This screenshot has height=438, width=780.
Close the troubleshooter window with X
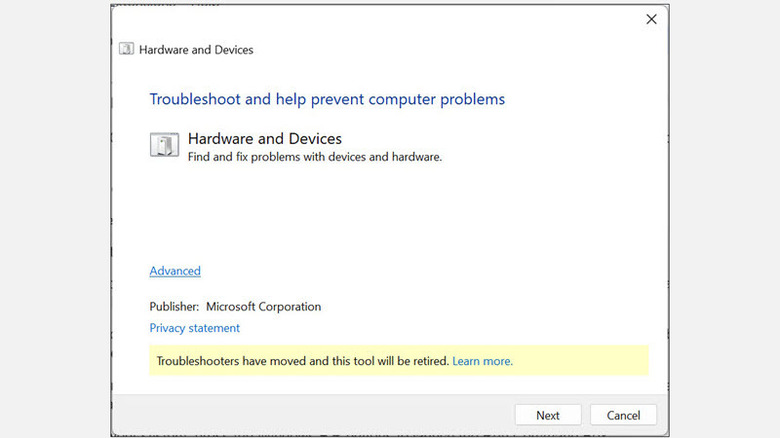651,19
